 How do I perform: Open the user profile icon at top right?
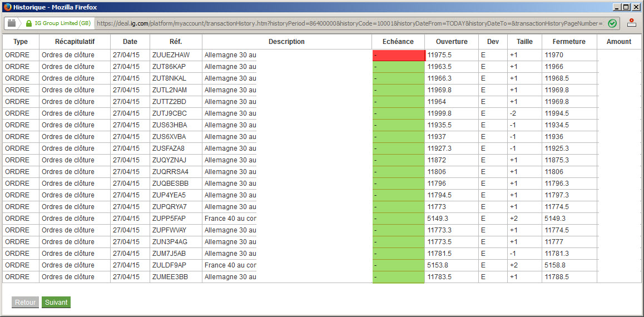[x=631, y=23]
